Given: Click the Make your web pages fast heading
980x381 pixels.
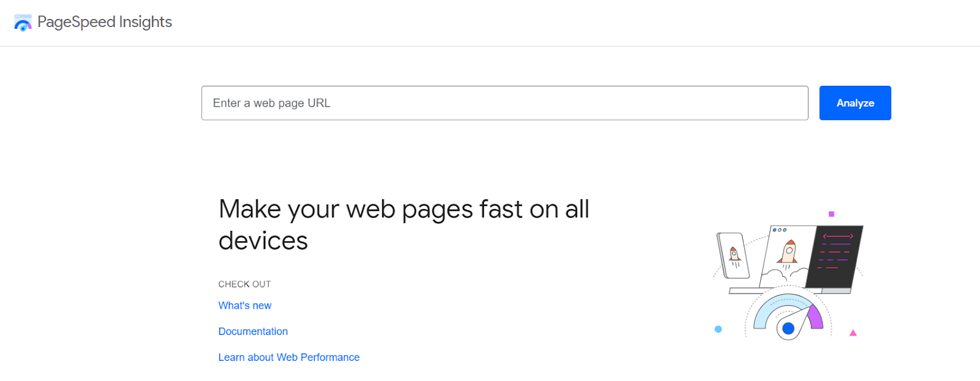Looking at the screenshot, I should click(x=403, y=225).
